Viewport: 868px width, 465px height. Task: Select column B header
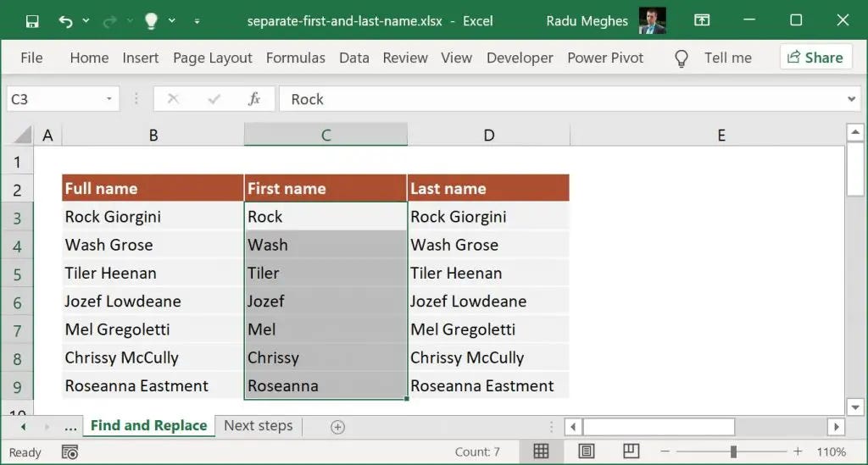coord(153,135)
